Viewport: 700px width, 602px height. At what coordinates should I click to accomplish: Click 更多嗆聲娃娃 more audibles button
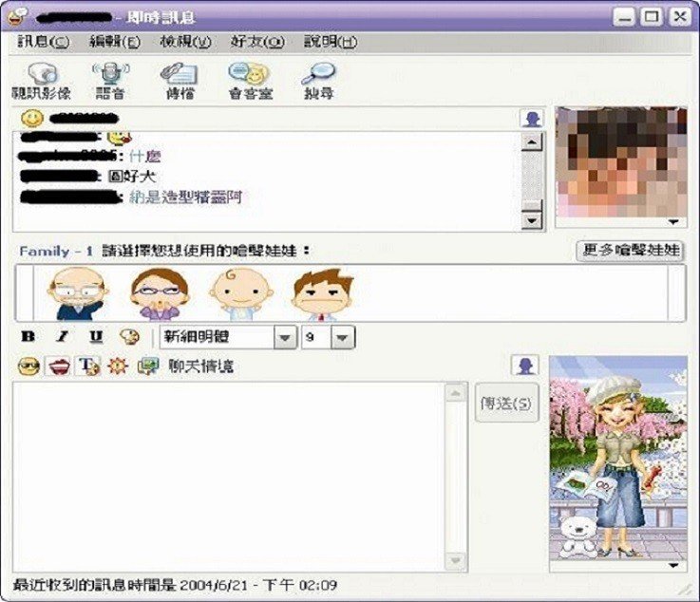coord(630,251)
